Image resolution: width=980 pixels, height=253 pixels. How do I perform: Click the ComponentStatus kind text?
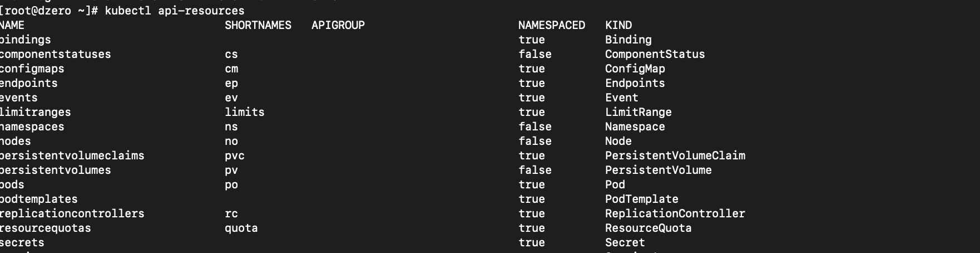655,54
